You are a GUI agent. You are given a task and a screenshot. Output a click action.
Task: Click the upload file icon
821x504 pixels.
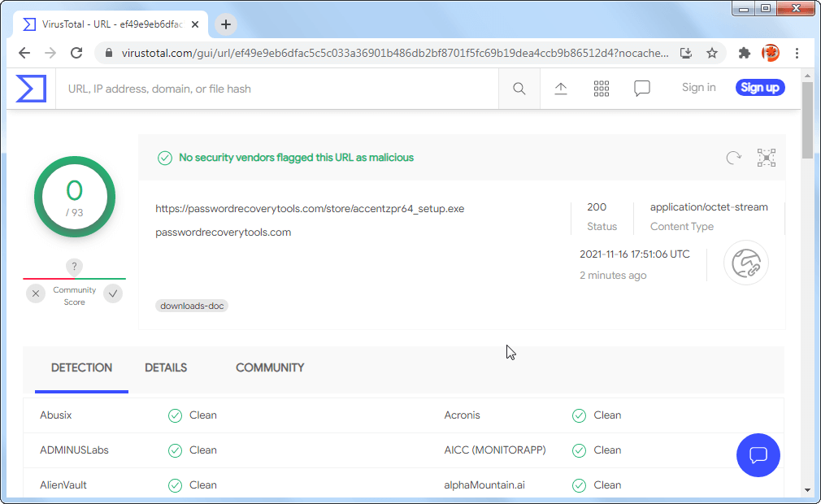[x=561, y=89]
